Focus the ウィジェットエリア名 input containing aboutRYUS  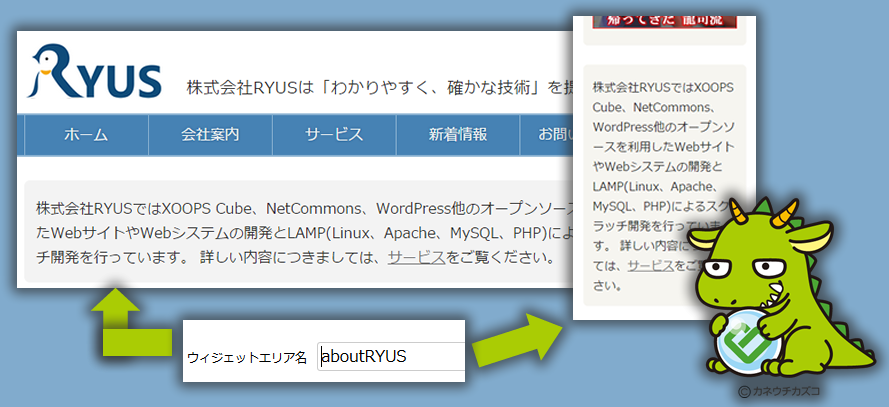[391, 357]
